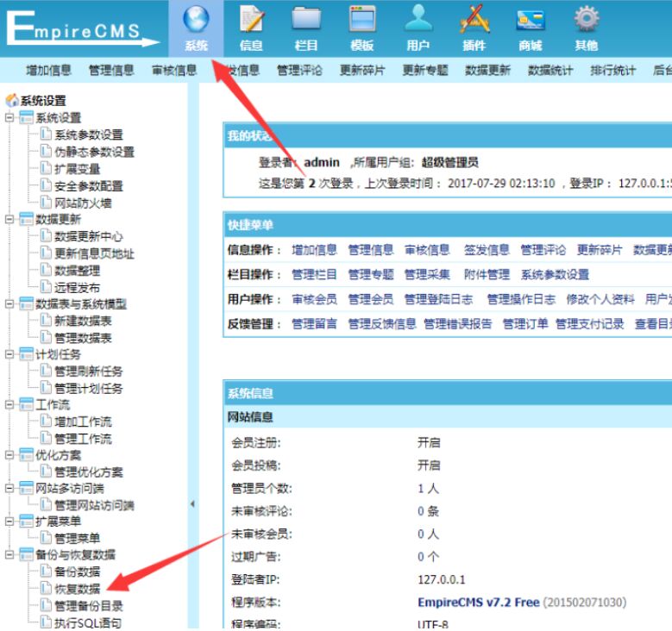Click 审核会员 quick menu link
The height and width of the screenshot is (631, 672).
tap(315, 299)
